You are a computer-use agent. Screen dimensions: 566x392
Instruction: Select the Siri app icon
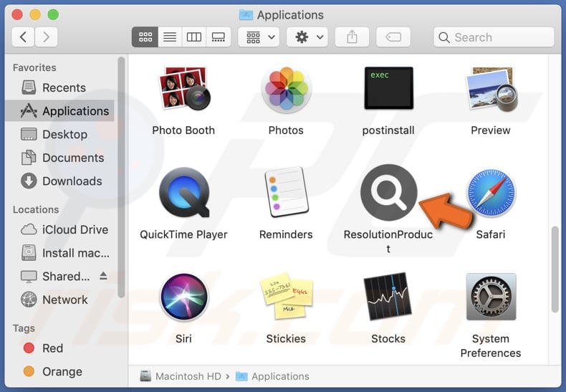click(x=183, y=297)
